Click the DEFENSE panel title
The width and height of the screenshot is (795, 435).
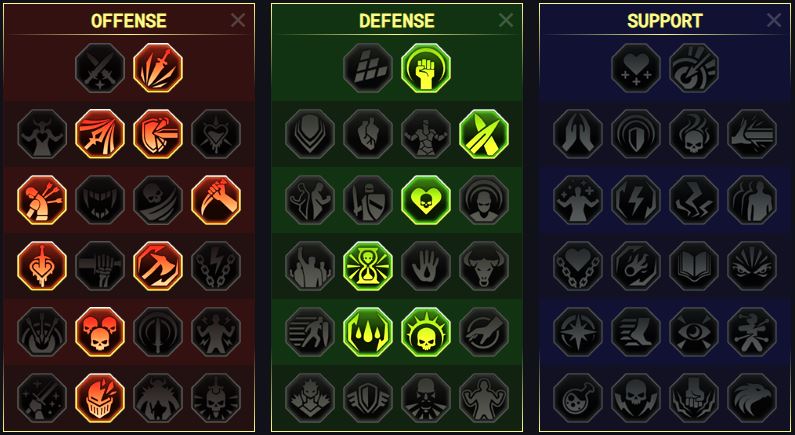(396, 21)
